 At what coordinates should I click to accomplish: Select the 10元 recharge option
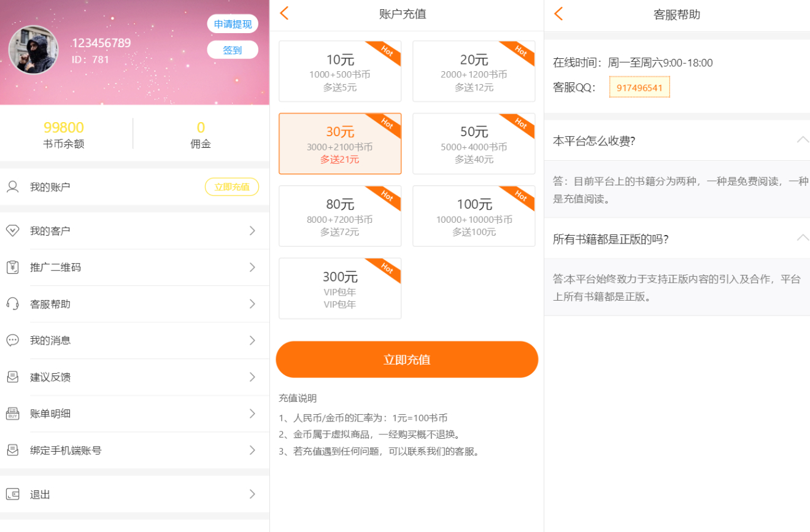coord(340,71)
